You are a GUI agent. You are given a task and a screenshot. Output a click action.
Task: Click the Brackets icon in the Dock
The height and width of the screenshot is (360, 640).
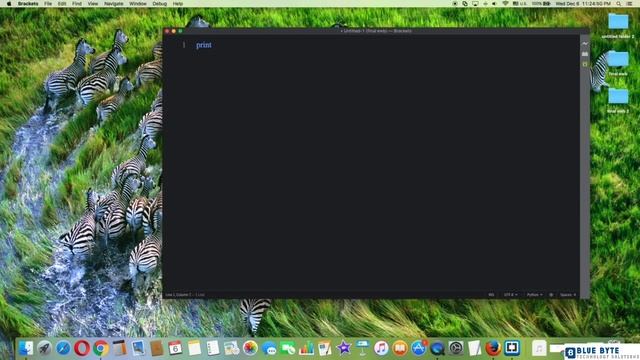point(512,348)
